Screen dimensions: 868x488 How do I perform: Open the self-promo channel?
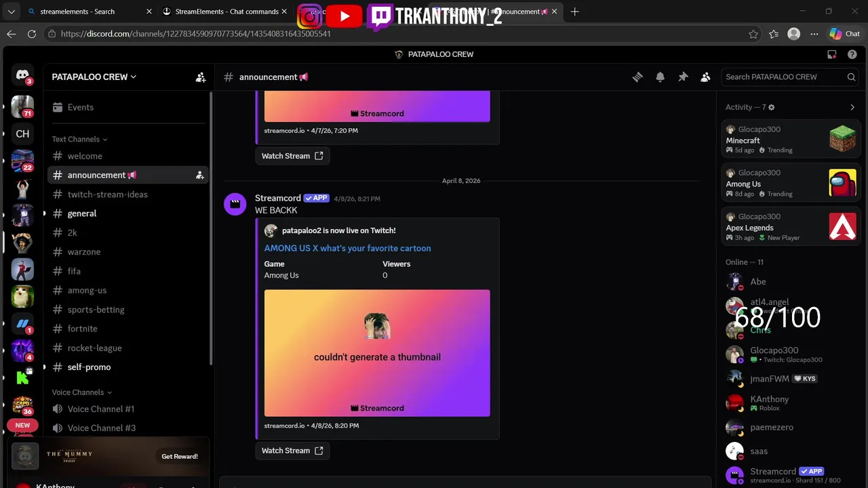point(127,367)
